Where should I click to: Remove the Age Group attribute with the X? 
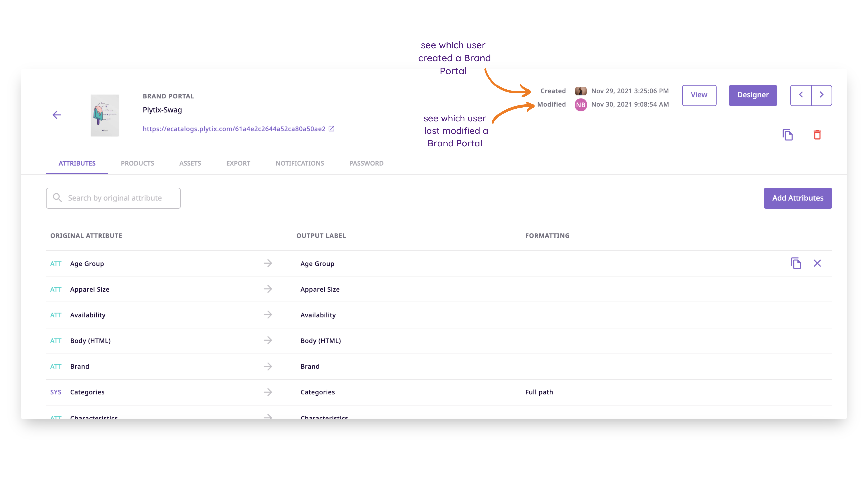pos(817,263)
